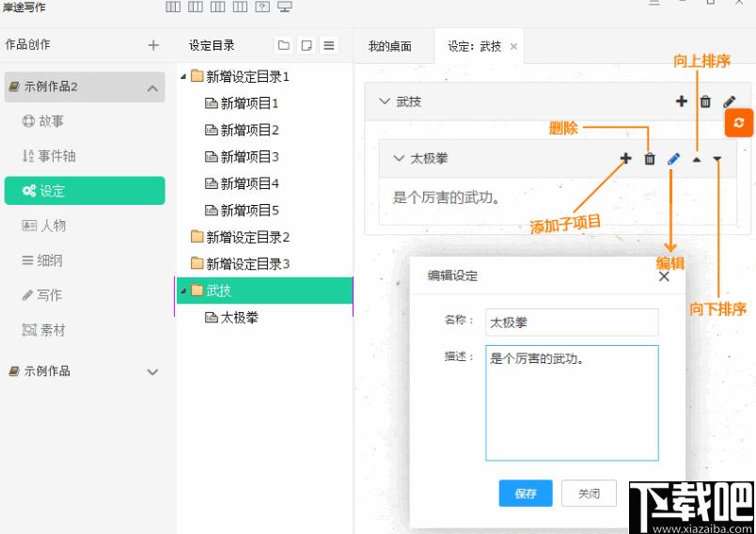This screenshot has height=534, width=756.
Task: Add a sub-item in 武技 header row
Action: click(682, 102)
